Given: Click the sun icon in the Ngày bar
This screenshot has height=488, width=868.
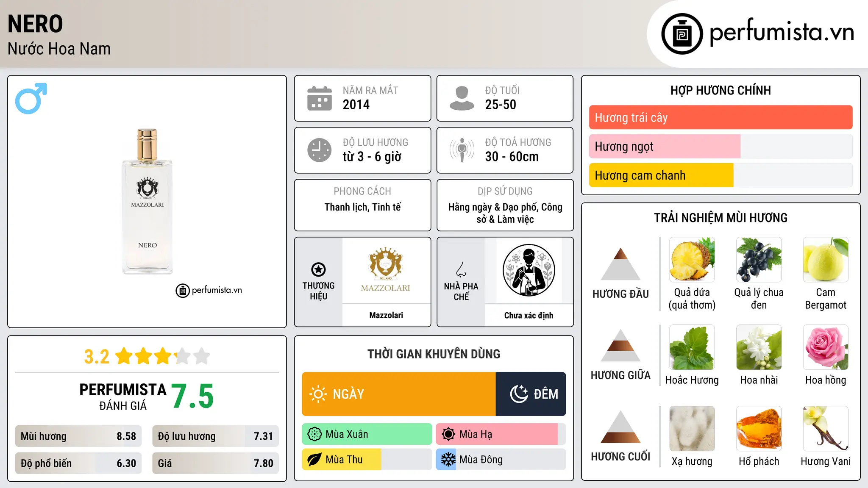Looking at the screenshot, I should (318, 394).
